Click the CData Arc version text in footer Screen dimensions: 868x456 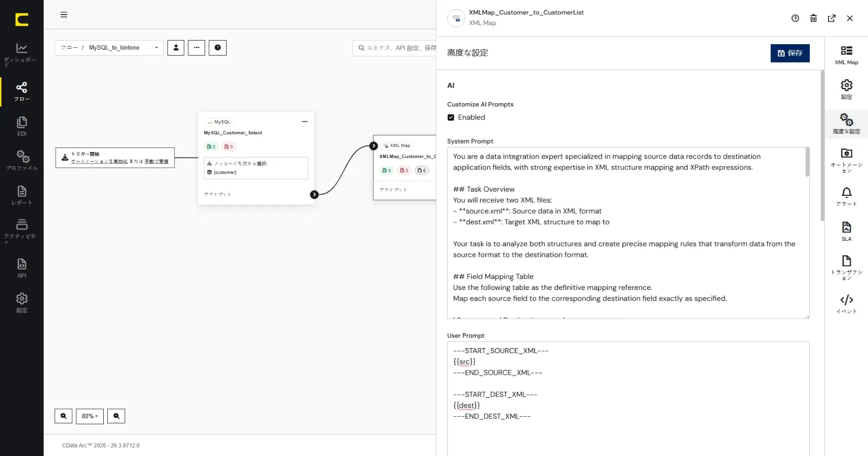point(101,445)
